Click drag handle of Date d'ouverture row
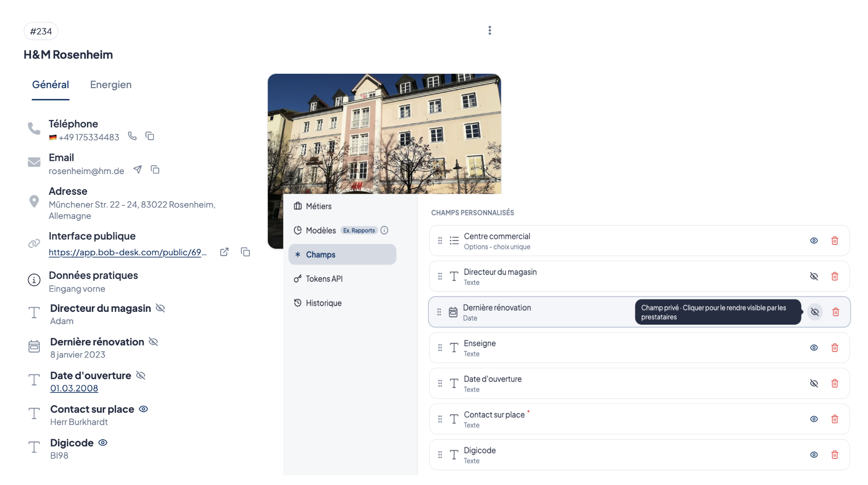 [x=440, y=383]
